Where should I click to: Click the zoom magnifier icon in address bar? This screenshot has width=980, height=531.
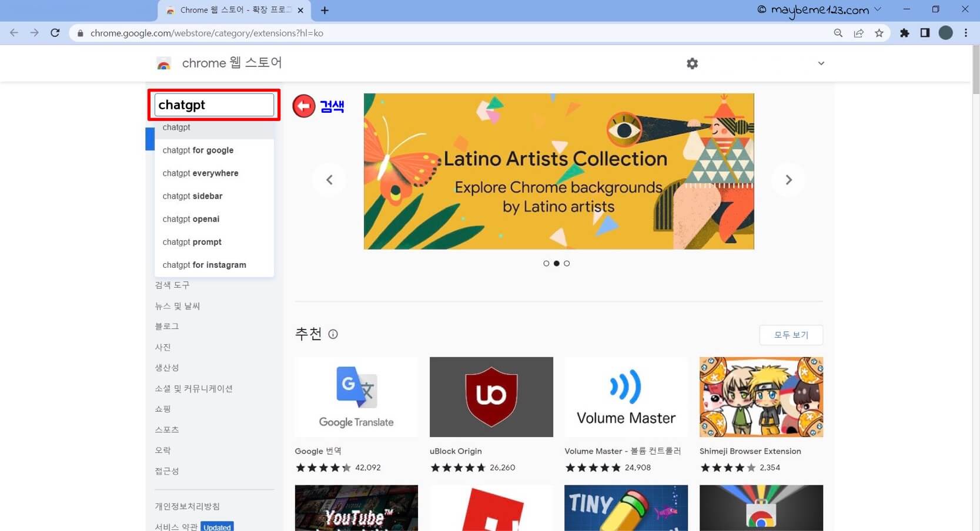point(838,33)
